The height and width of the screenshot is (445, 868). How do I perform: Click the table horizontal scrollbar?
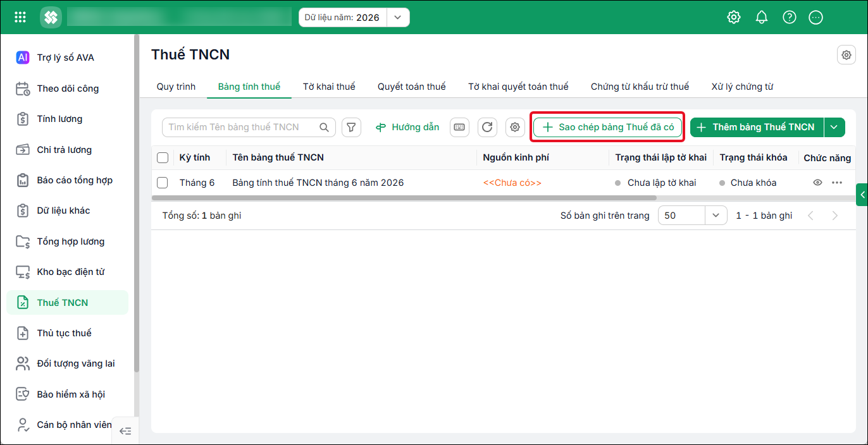(x=404, y=198)
